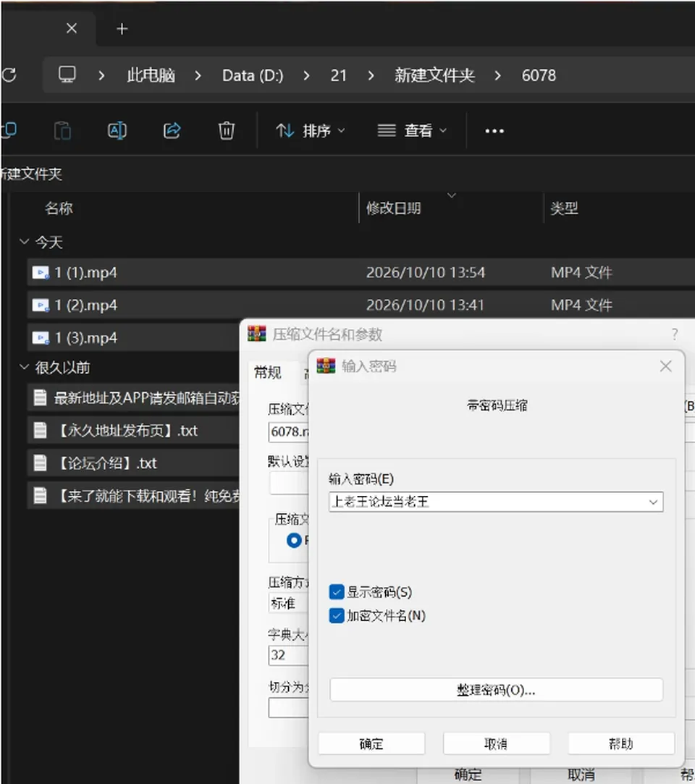Collapse the 今天 group
Viewport: 695px width, 784px height.
[x=23, y=242]
